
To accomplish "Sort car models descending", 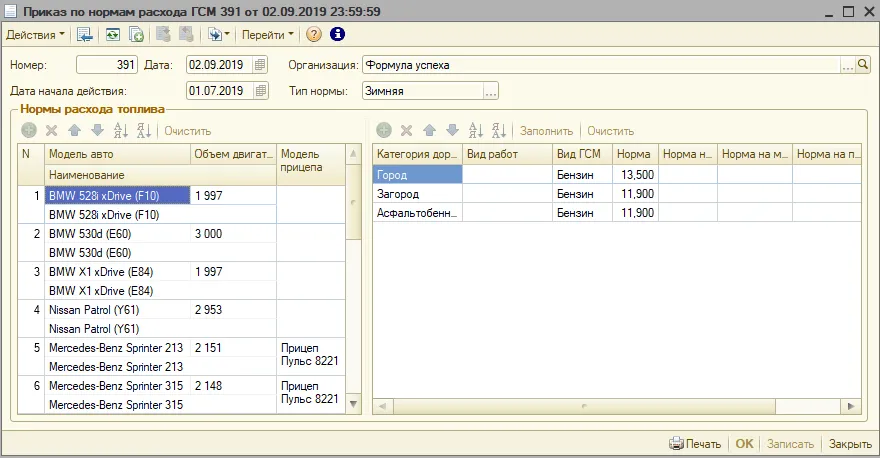I will [144, 131].
